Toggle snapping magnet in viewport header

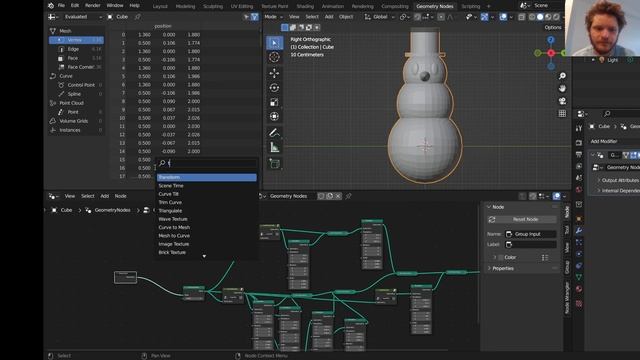tap(417, 17)
